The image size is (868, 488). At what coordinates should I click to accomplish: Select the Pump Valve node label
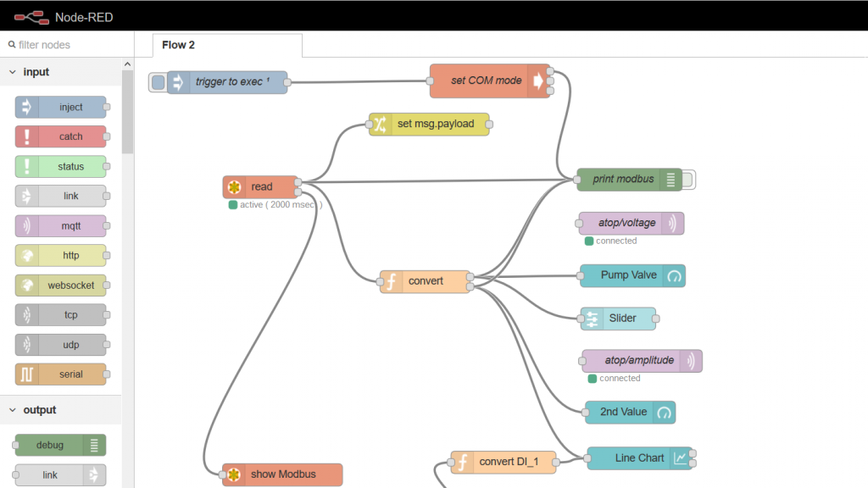coord(628,275)
